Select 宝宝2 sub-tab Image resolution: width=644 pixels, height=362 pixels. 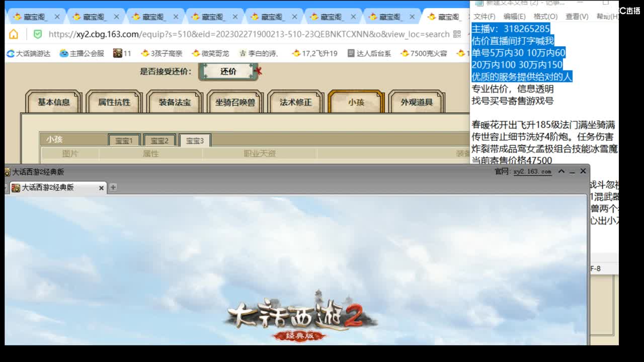159,141
